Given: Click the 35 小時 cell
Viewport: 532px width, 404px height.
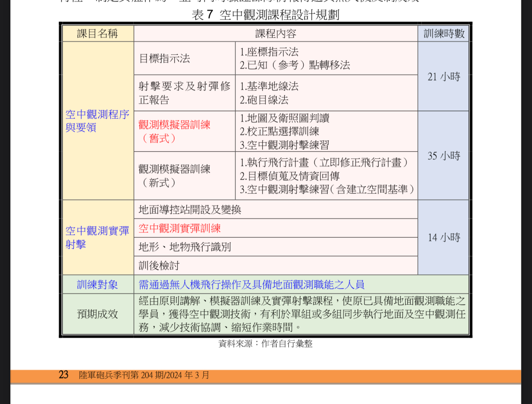Looking at the screenshot, I should coord(444,156).
